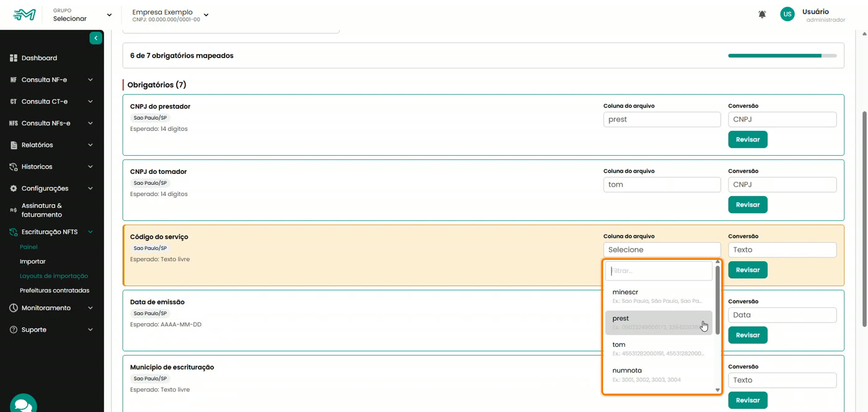Click the Consulta CT-e sidebar icon
The height and width of the screenshot is (412, 868).
click(14, 102)
